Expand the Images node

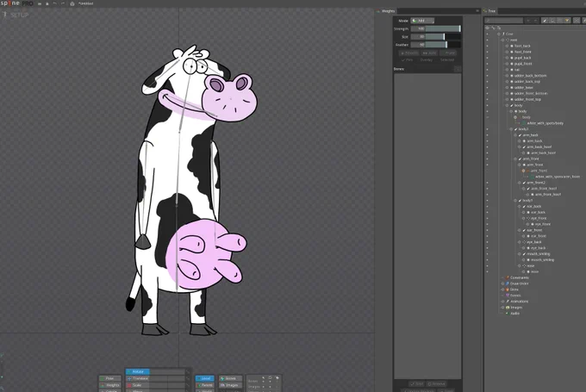(503, 308)
